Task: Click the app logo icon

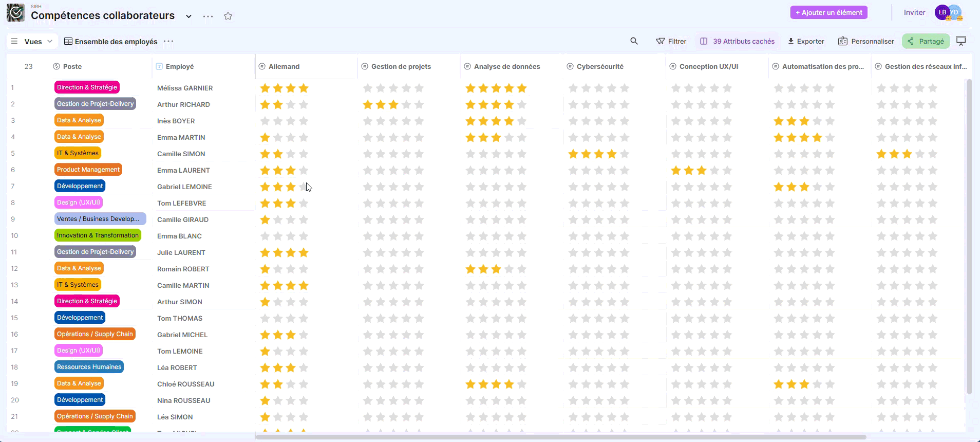Action: click(x=15, y=13)
